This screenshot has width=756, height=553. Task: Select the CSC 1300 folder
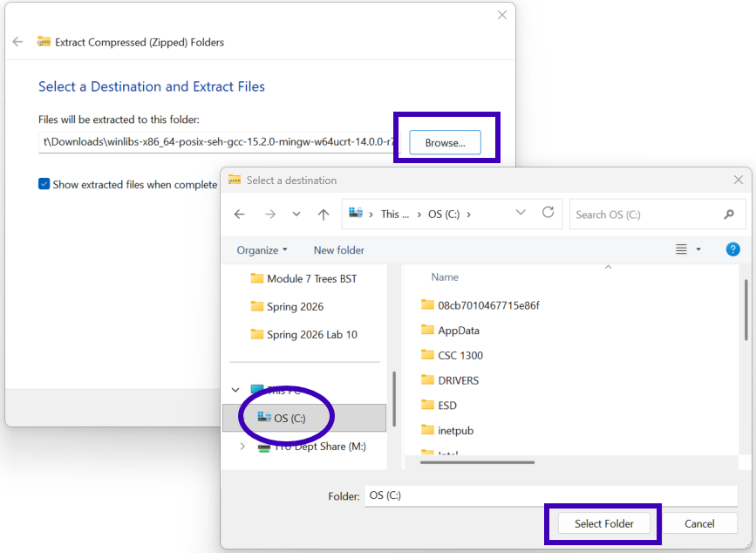[x=460, y=355]
